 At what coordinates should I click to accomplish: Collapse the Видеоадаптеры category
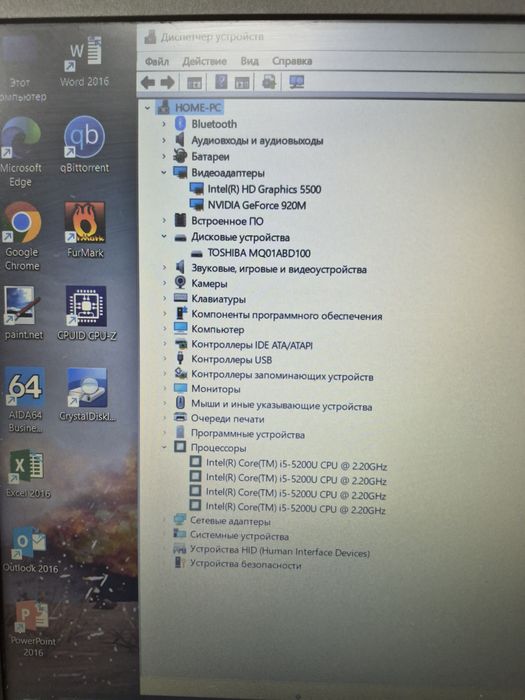(x=164, y=172)
